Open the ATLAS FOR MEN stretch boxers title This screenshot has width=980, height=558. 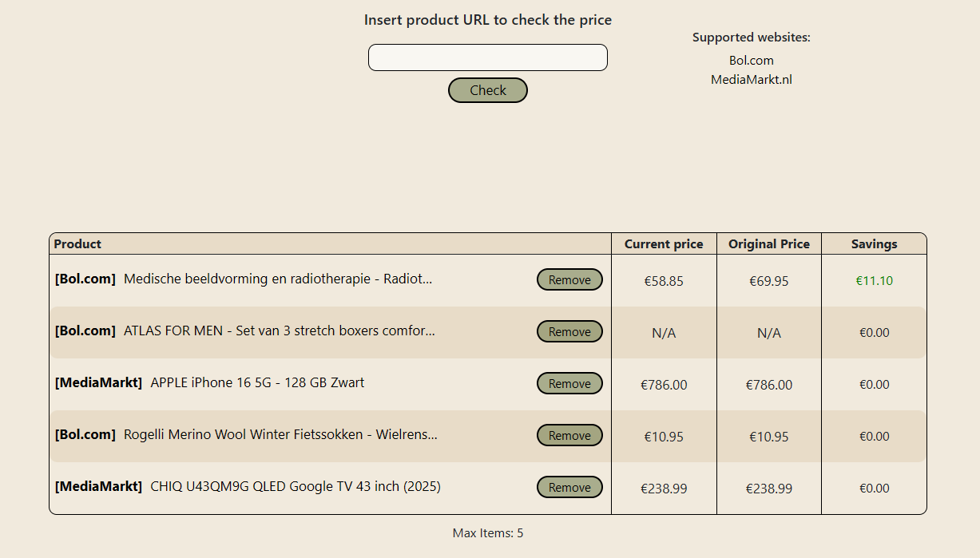coord(280,330)
